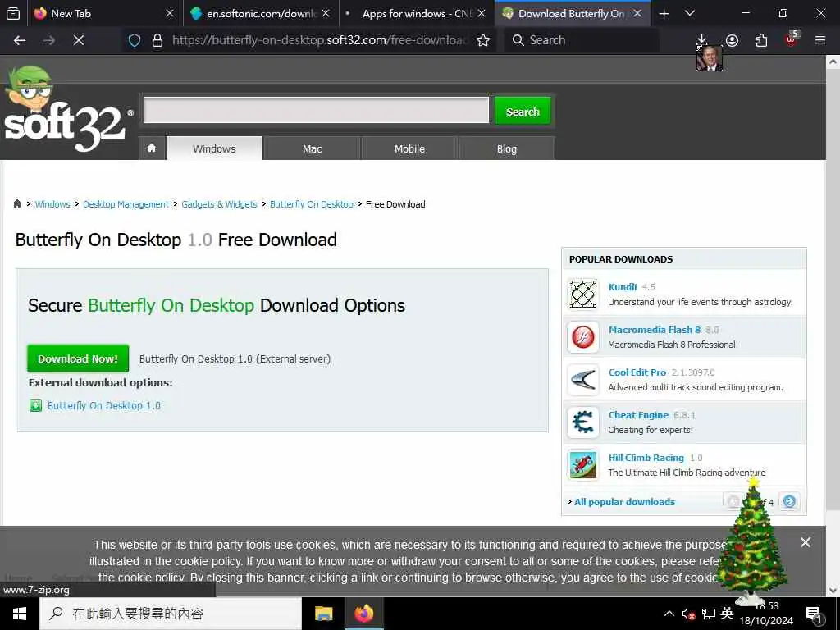The width and height of the screenshot is (840, 630).
Task: Click the Kundli app icon
Action: [x=583, y=294]
